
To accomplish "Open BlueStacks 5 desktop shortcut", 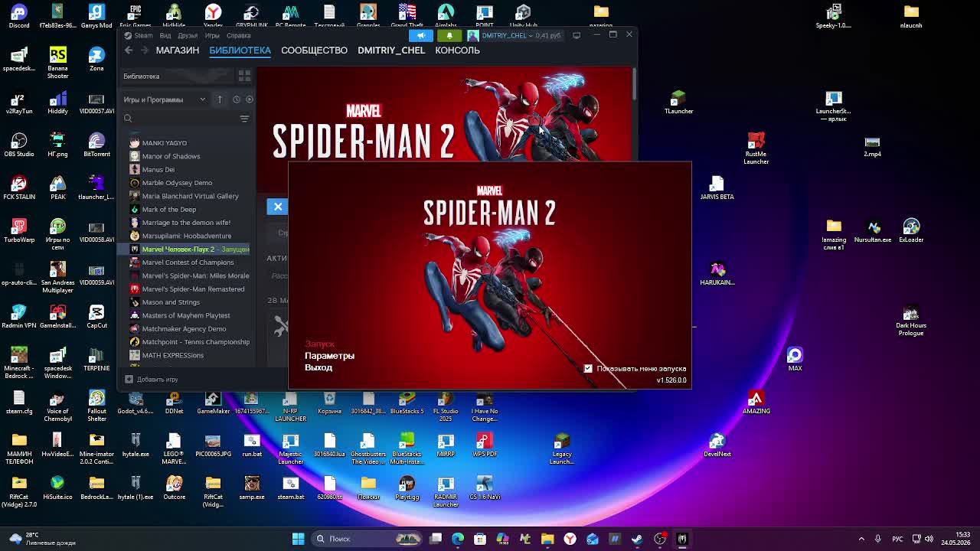I will 407,402.
